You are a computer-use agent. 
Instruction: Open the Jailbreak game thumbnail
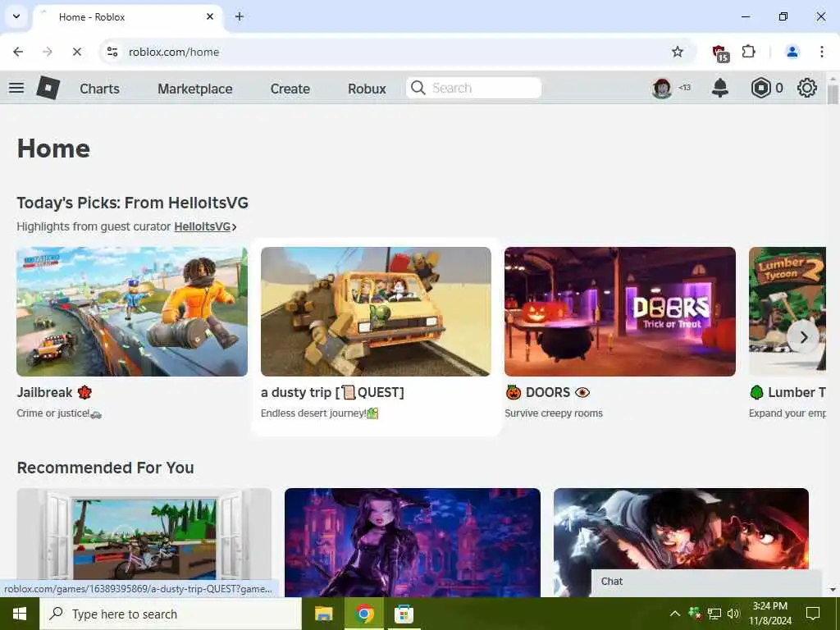coord(132,311)
